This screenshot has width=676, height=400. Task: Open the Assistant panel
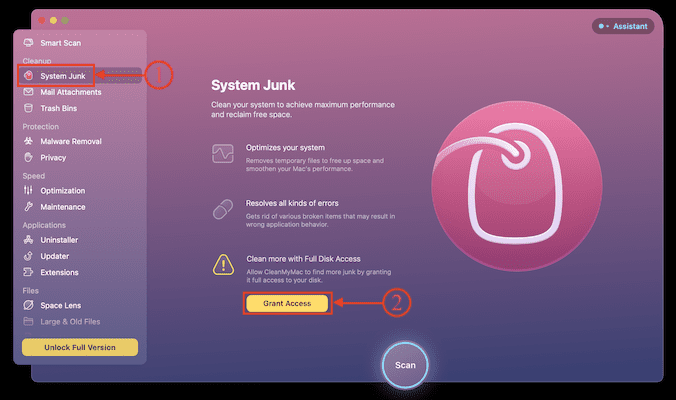click(623, 26)
